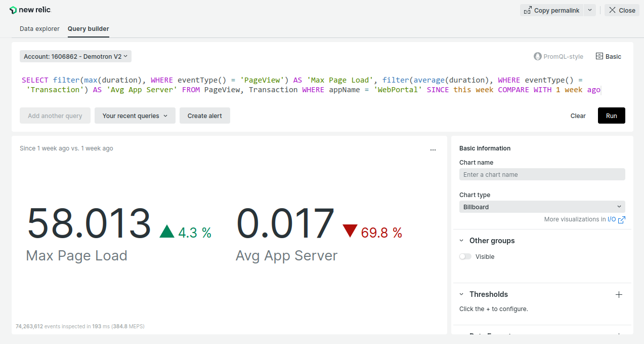
Task: Open Your recent queries dropdown
Action: pyautogui.click(x=135, y=116)
